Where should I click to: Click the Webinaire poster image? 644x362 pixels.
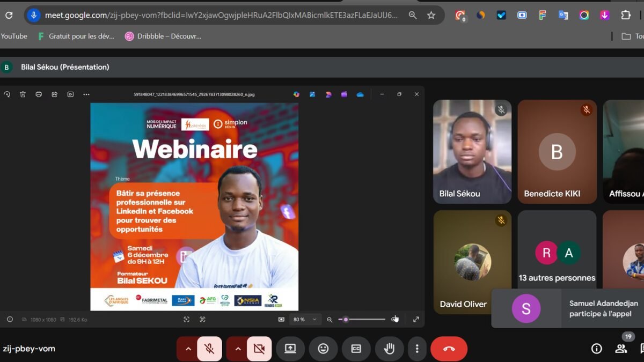tap(194, 206)
